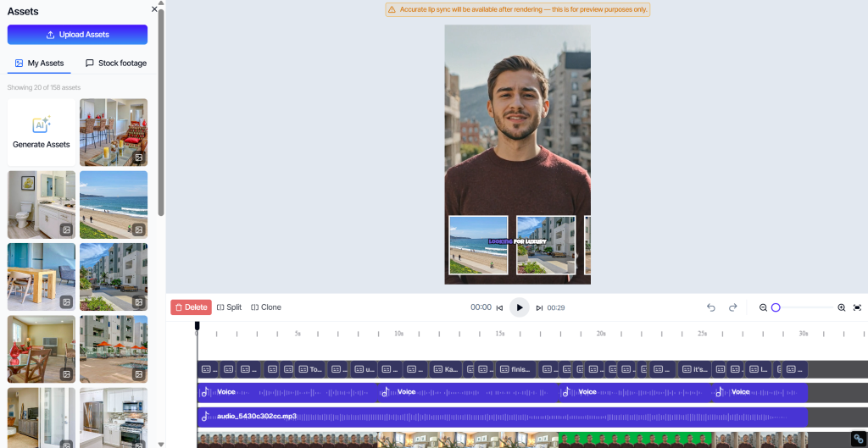Select the apartment courtyard asset thumbnail
This screenshot has height=448, width=868.
click(114, 277)
